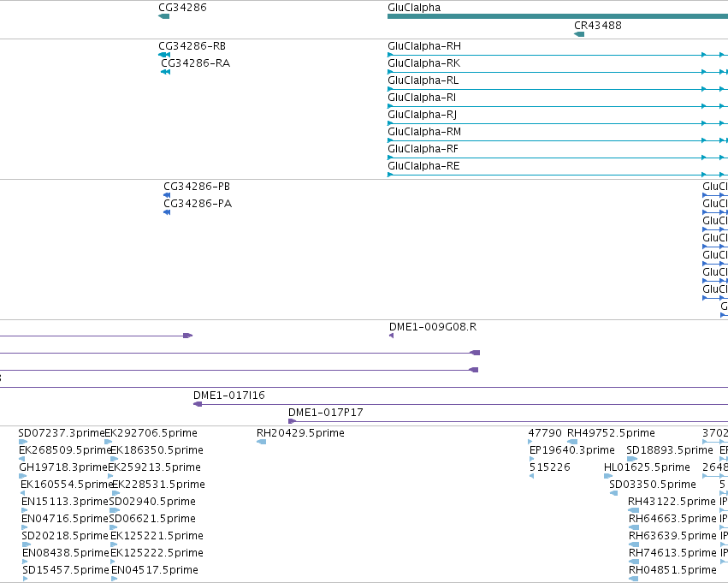
Task: Click the CG34286 gene label
Action: click(182, 8)
